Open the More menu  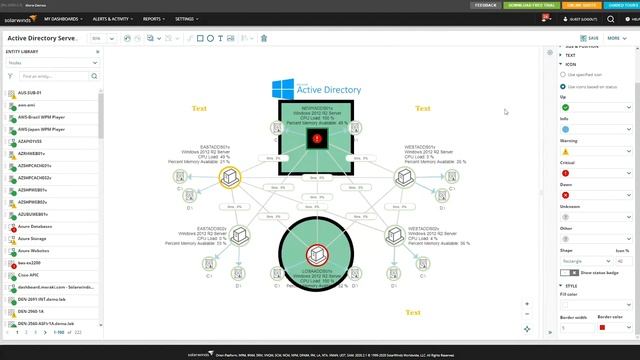(x=617, y=38)
